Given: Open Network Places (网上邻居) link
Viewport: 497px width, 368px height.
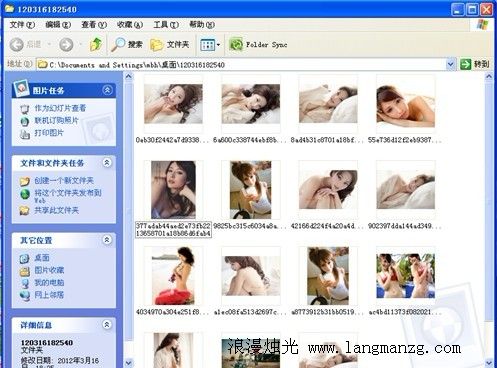Looking at the screenshot, I should [x=49, y=295].
